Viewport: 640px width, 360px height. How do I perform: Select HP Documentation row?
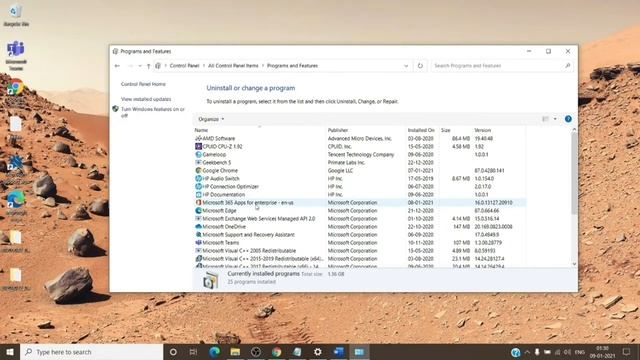tap(360, 195)
